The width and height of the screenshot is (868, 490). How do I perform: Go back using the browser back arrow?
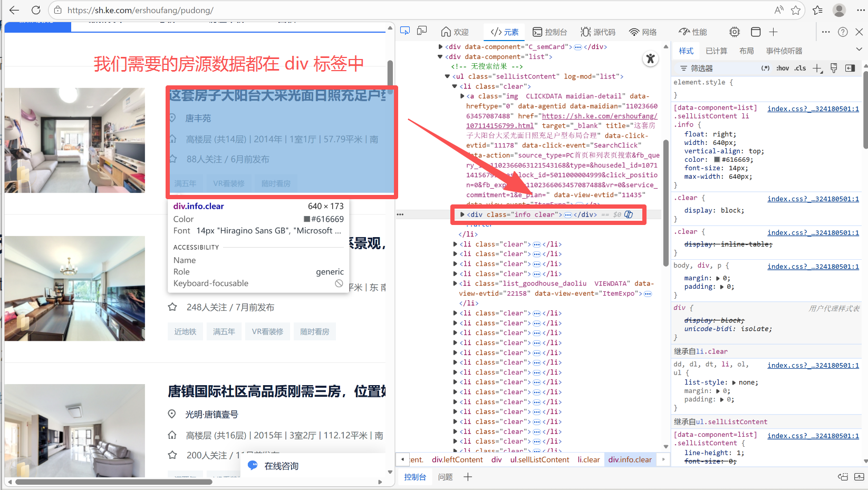(14, 10)
